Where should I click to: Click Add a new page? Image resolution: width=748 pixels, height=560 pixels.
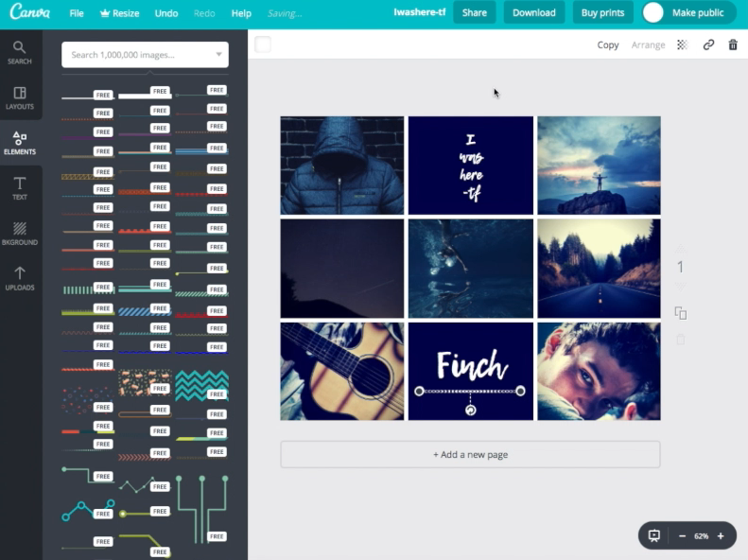(470, 454)
